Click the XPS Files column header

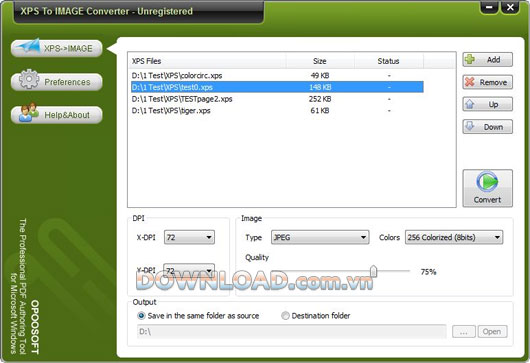coord(207,61)
